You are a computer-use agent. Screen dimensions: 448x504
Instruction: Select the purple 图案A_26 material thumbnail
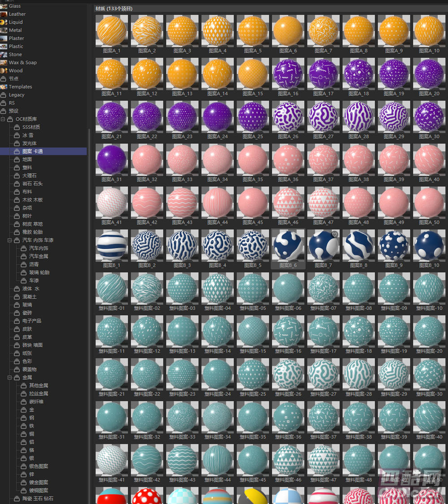pyautogui.click(x=288, y=116)
